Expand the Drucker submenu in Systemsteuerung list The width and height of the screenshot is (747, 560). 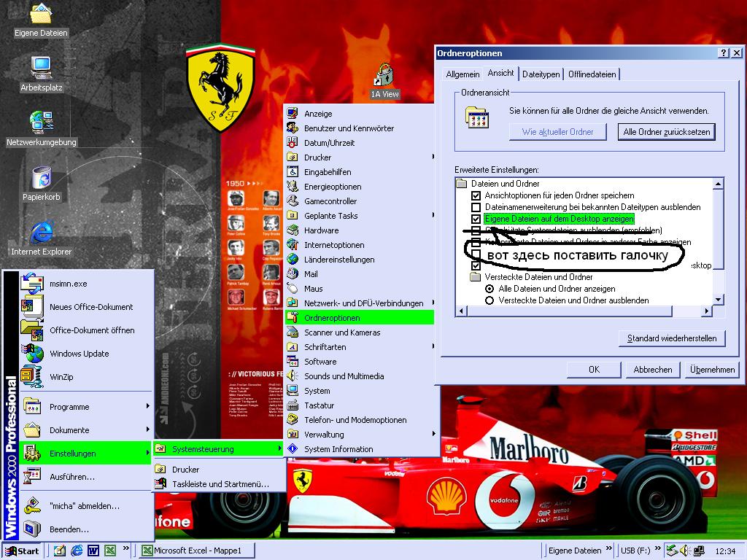coord(360,157)
